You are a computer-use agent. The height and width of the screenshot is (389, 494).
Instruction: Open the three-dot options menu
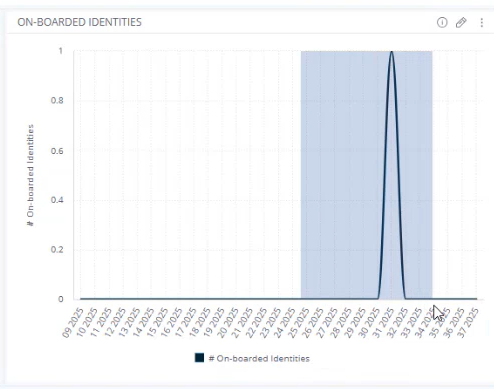click(x=482, y=22)
